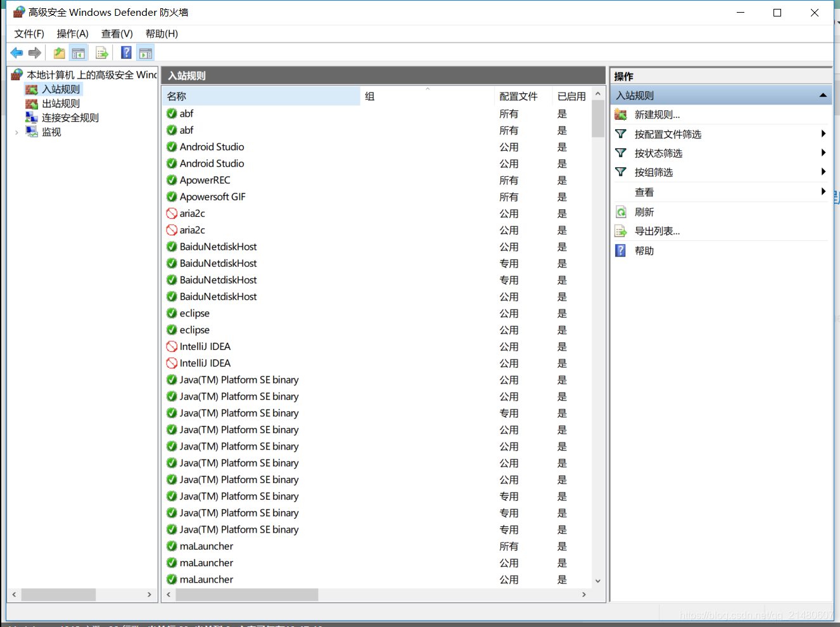Click the 刷新 refresh icon
Screen dimensions: 840x627
tap(621, 212)
